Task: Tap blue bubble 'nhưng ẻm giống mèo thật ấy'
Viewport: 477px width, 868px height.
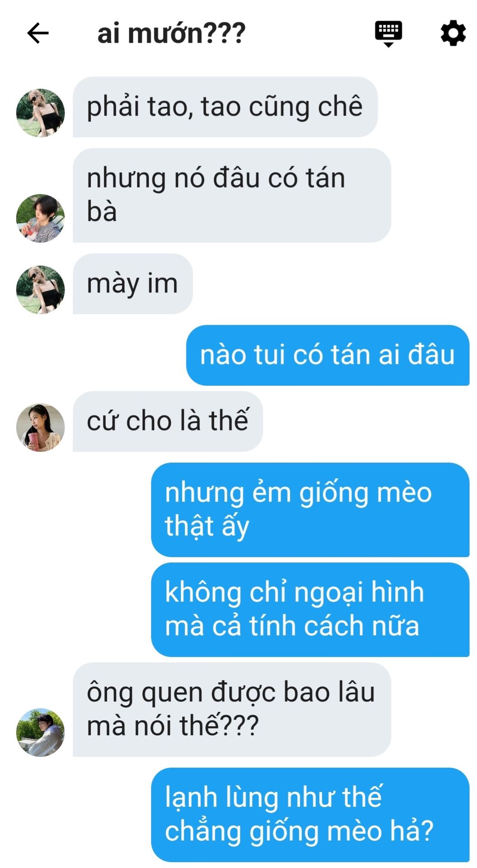Action: click(310, 510)
